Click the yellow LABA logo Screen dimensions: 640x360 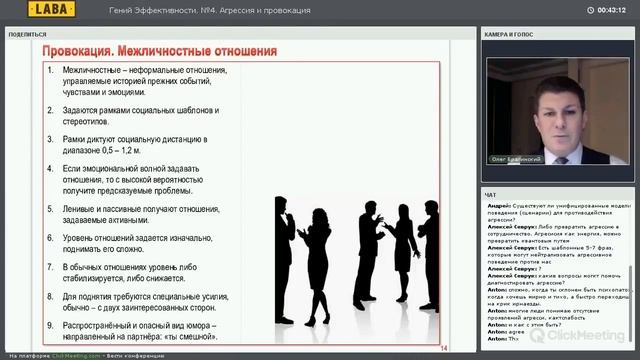tap(51, 9)
